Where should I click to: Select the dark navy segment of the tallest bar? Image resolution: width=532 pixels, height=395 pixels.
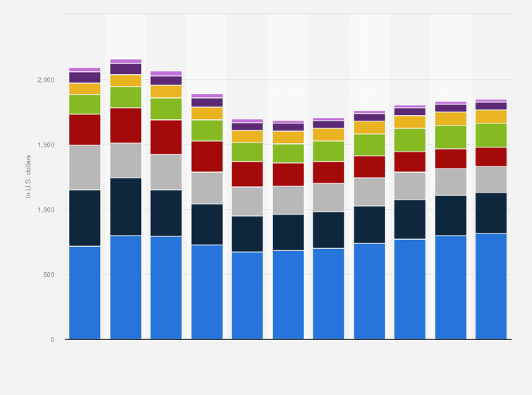pos(126,207)
